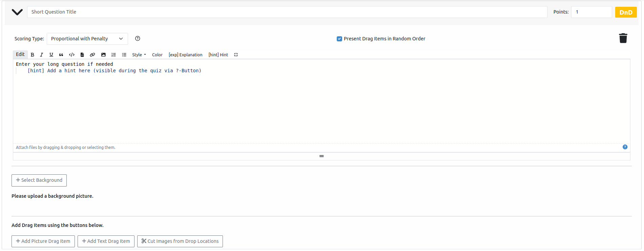This screenshot has width=644, height=251.
Task: Delete the question with the trash icon
Action: pos(623,38)
